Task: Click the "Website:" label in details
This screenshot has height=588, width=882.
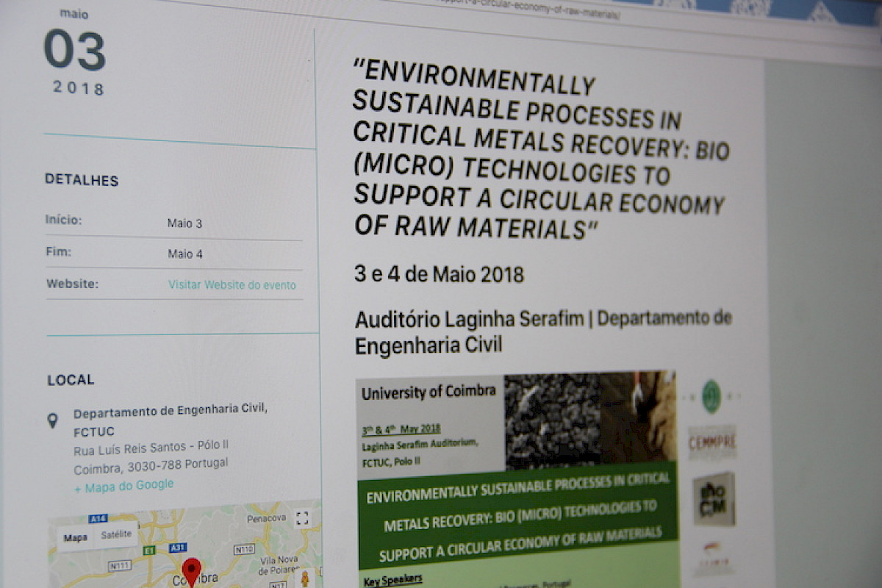Action: pos(72,283)
